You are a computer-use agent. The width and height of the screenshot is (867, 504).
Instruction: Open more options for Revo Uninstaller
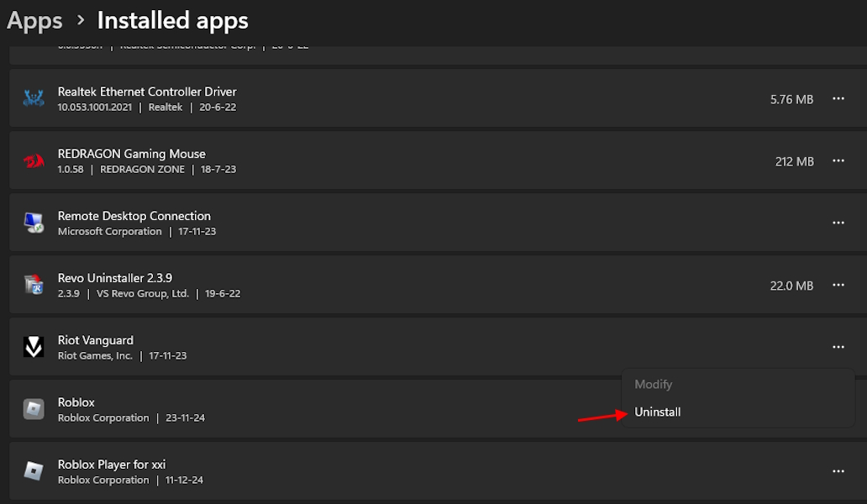click(838, 285)
